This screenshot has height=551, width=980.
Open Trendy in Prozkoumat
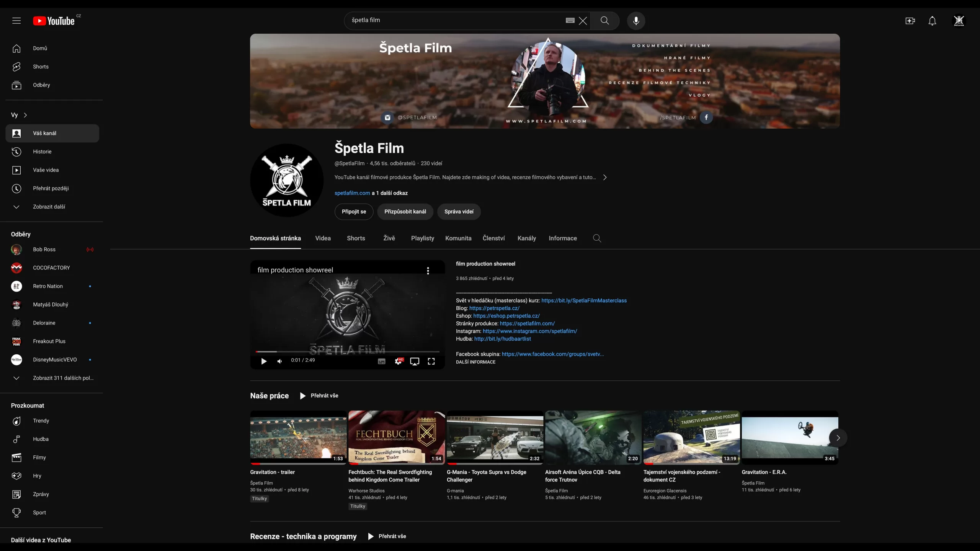tap(52, 421)
